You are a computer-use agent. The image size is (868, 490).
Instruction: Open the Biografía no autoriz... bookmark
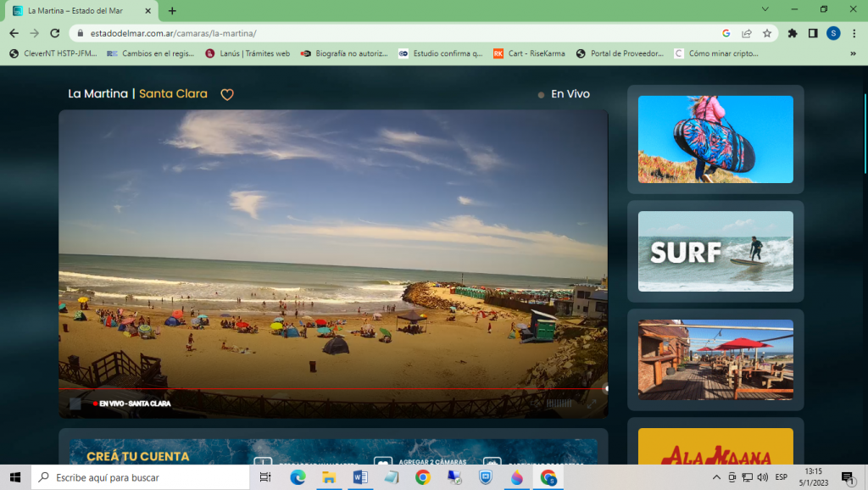click(x=344, y=53)
